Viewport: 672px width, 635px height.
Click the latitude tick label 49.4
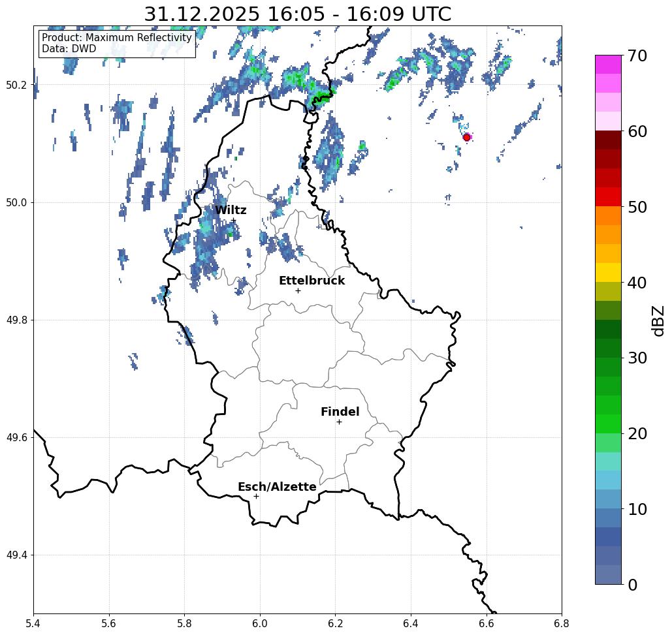[16, 555]
